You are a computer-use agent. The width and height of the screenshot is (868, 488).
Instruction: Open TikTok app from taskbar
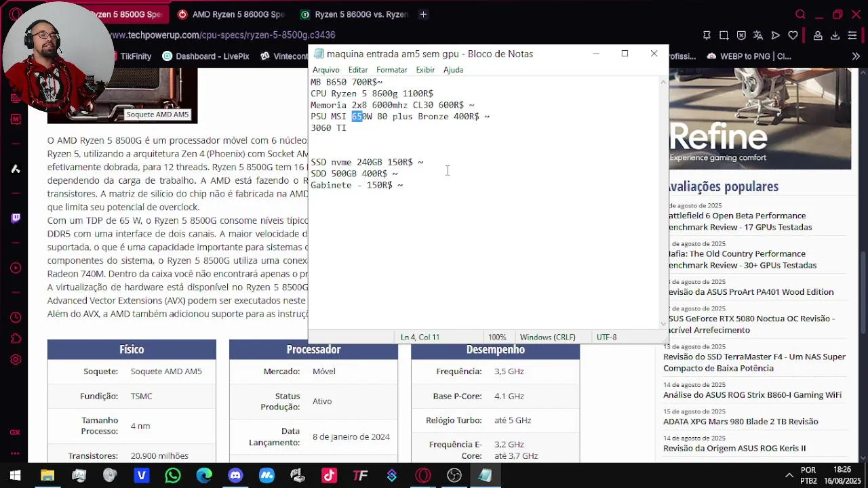(x=329, y=476)
